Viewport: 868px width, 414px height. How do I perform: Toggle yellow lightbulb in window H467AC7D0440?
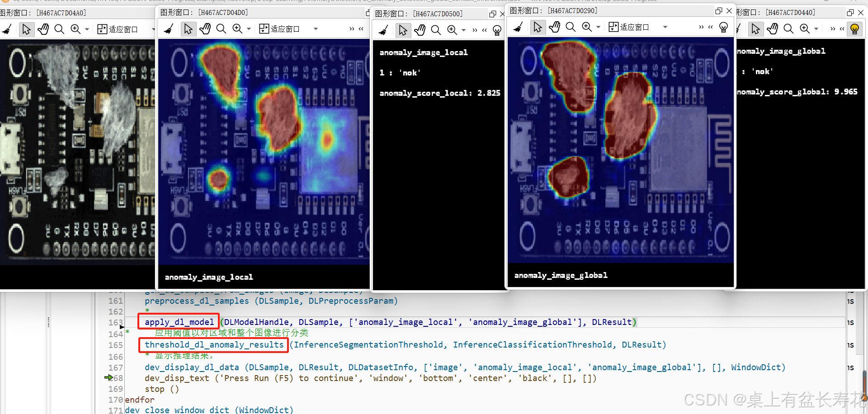pyautogui.click(x=854, y=29)
